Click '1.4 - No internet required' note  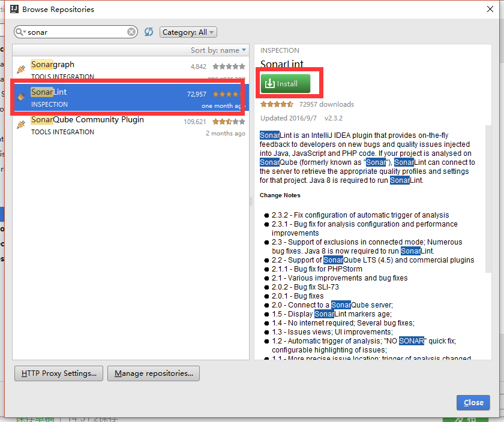click(x=343, y=322)
